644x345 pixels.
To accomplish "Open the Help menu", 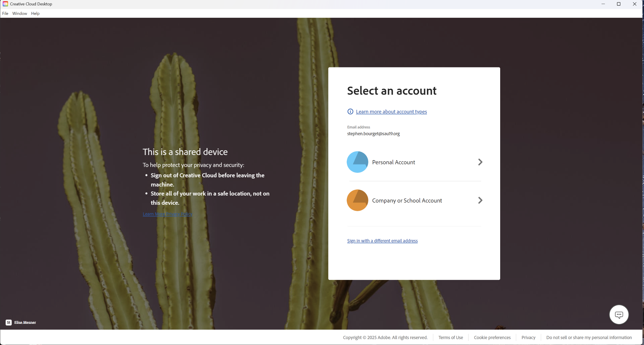I will coord(35,13).
